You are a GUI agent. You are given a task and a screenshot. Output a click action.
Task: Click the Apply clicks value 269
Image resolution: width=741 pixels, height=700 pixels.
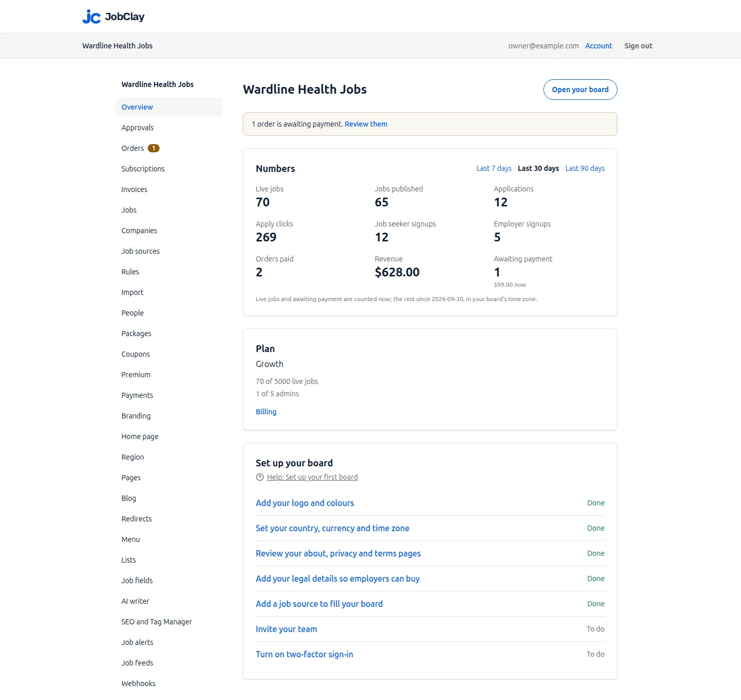coord(266,237)
